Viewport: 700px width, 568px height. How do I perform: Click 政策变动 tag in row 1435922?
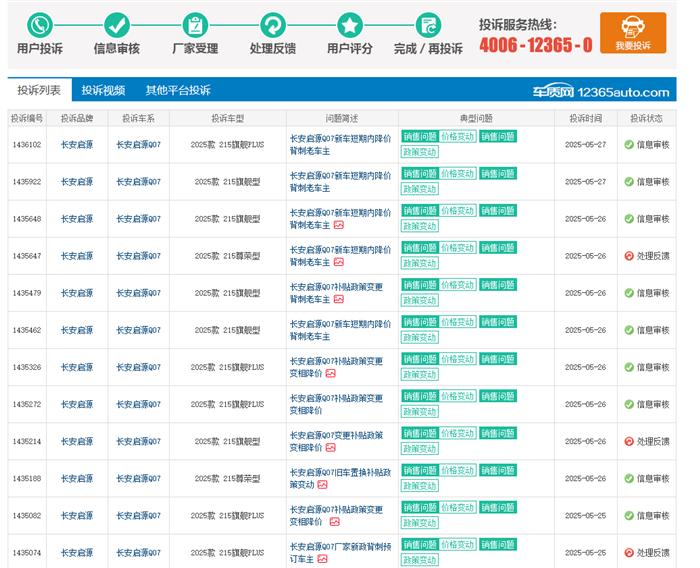[420, 189]
